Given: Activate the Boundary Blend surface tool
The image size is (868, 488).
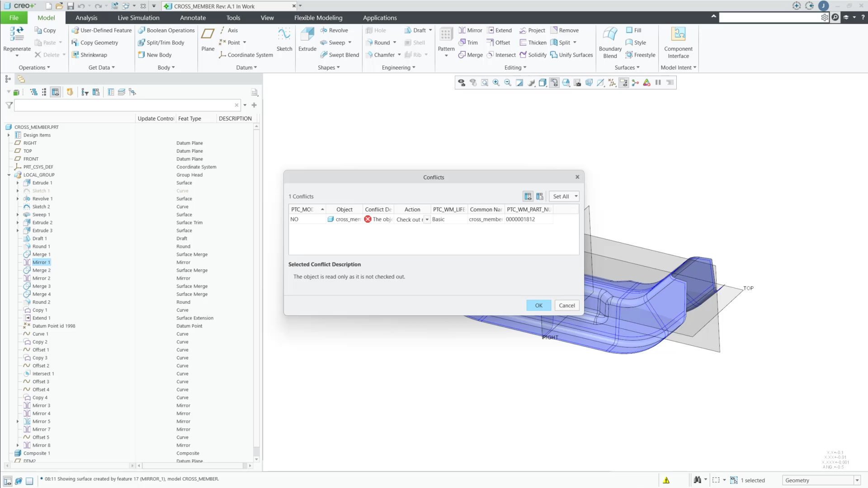Looking at the screenshot, I should [x=610, y=41].
